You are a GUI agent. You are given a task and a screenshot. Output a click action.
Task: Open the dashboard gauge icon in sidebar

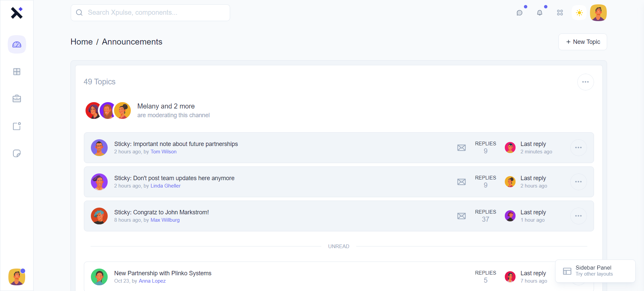17,45
